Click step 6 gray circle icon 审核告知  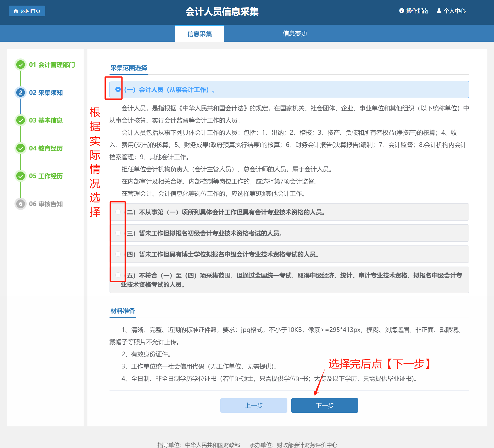pyautogui.click(x=21, y=204)
